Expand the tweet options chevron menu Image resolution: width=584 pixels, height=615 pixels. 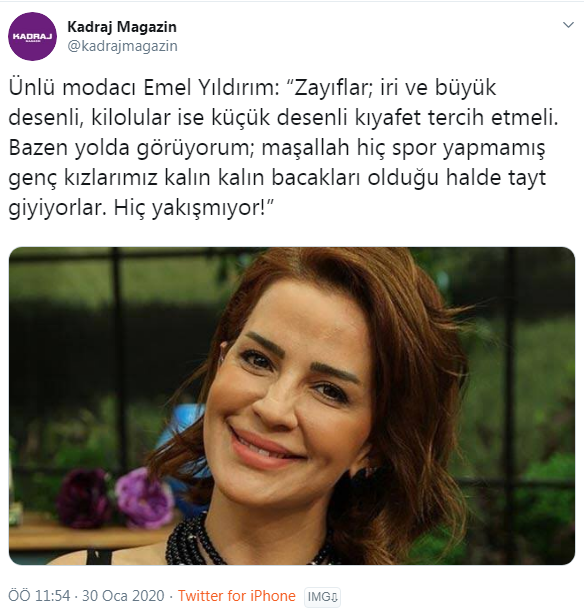(568, 25)
